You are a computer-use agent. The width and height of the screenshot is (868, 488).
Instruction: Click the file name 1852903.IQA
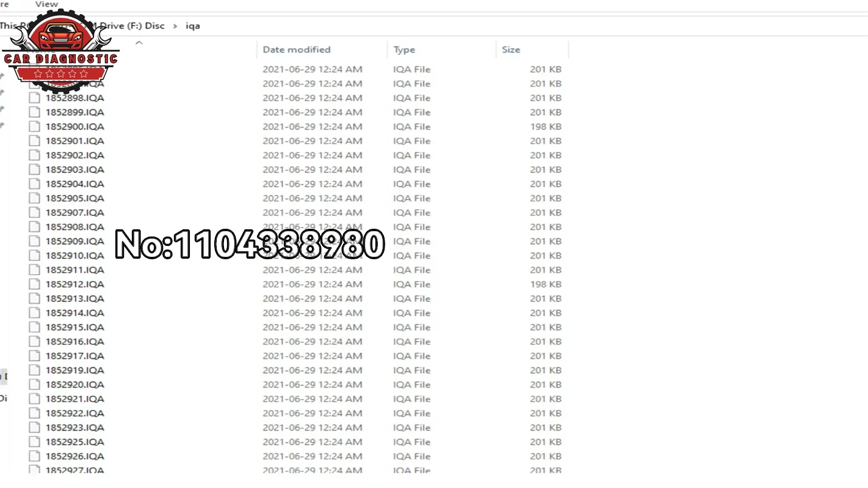(x=74, y=170)
